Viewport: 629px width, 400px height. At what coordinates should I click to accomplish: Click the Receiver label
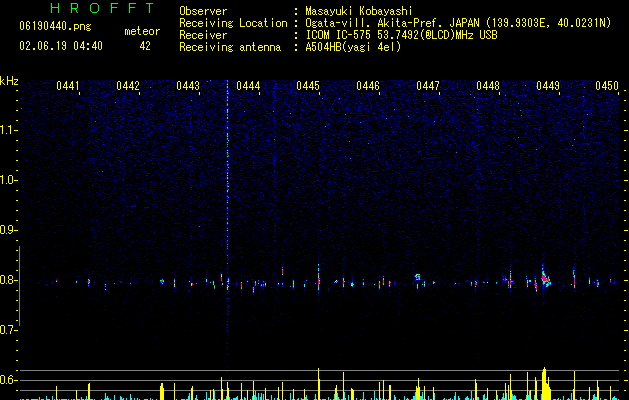[203, 35]
